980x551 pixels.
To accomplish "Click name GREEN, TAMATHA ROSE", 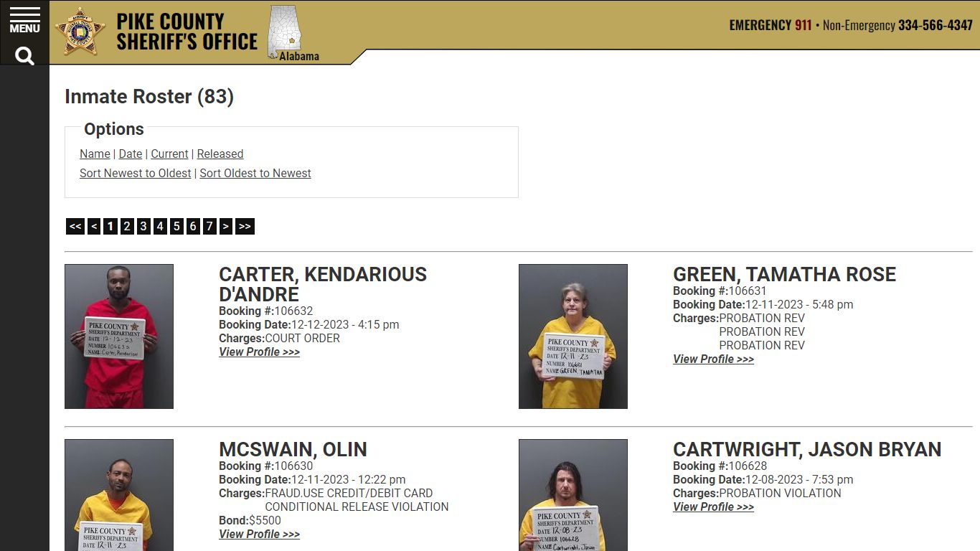I will pos(784,274).
